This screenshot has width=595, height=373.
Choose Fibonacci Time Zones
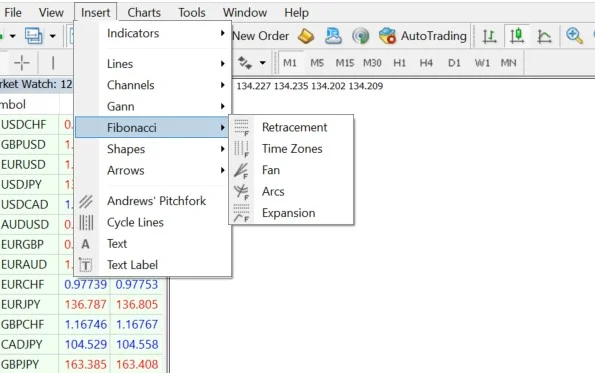click(x=291, y=149)
